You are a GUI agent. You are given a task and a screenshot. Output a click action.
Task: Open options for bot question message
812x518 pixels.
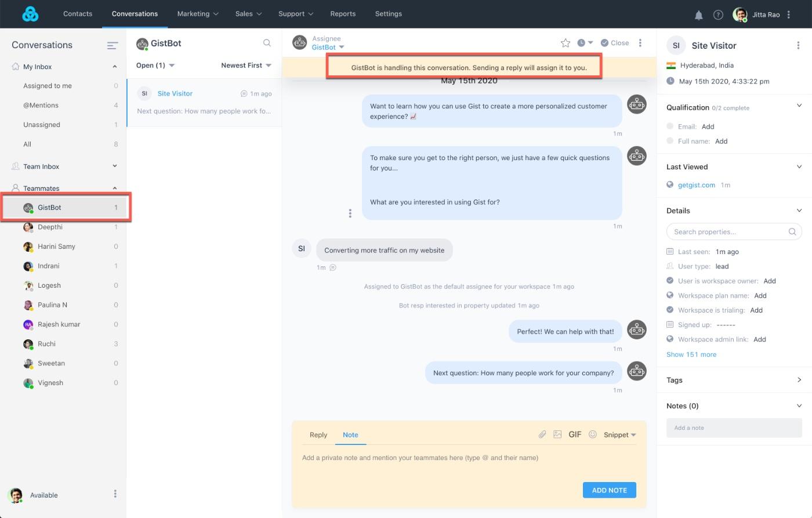click(x=350, y=213)
